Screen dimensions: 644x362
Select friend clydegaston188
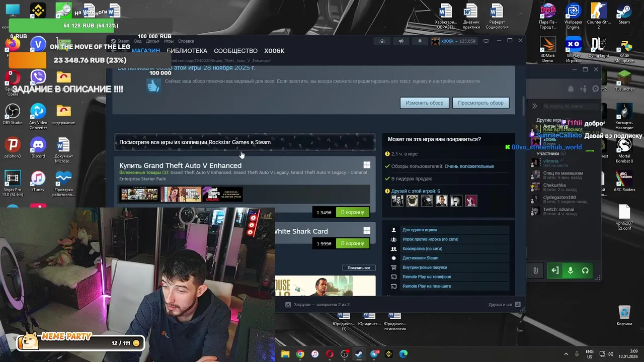pos(558,199)
